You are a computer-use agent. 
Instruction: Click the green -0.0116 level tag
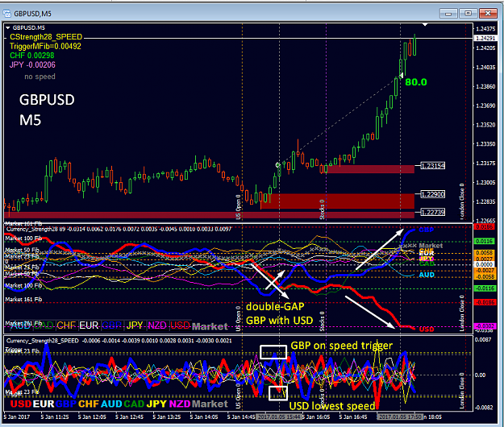click(485, 288)
